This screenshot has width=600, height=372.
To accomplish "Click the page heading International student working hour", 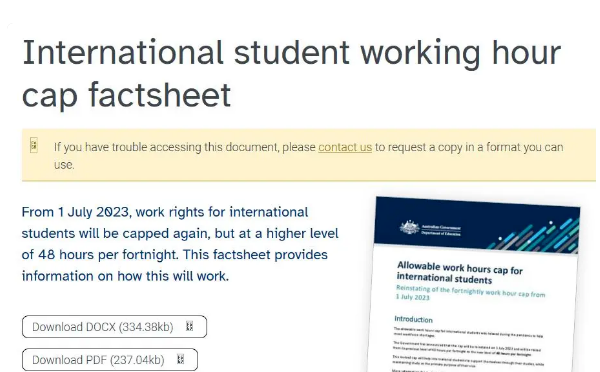I will (x=292, y=53).
